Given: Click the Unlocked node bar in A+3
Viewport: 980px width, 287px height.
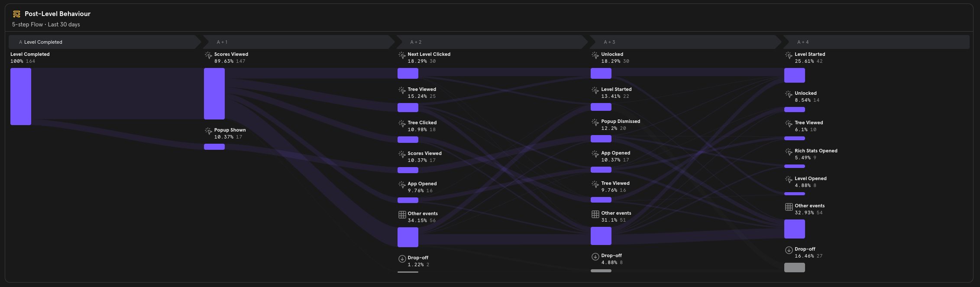Looking at the screenshot, I should [601, 73].
